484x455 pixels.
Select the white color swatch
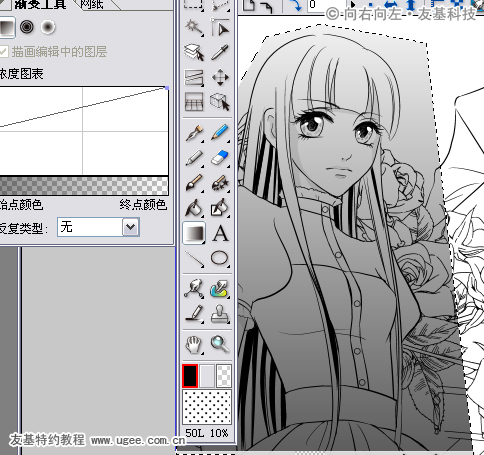coord(207,376)
